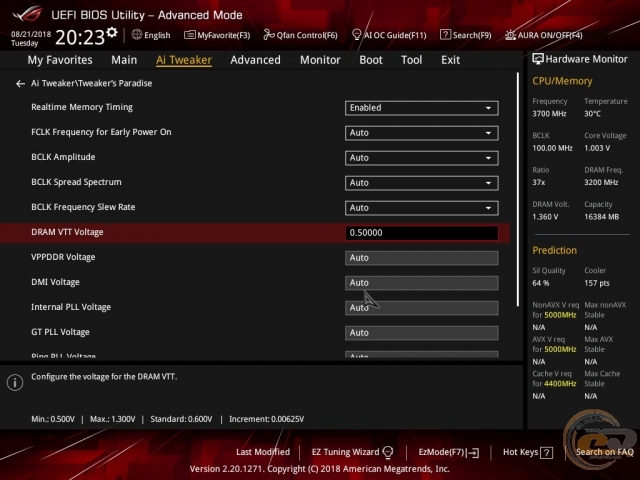Click the Hot Keys question mark icon
The image size is (640, 480).
(x=547, y=453)
